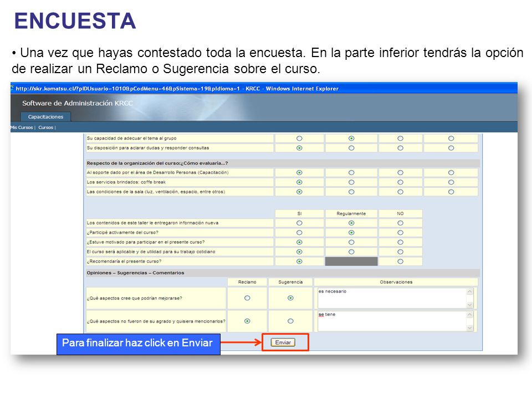Click the 'NO' column header

point(400,213)
